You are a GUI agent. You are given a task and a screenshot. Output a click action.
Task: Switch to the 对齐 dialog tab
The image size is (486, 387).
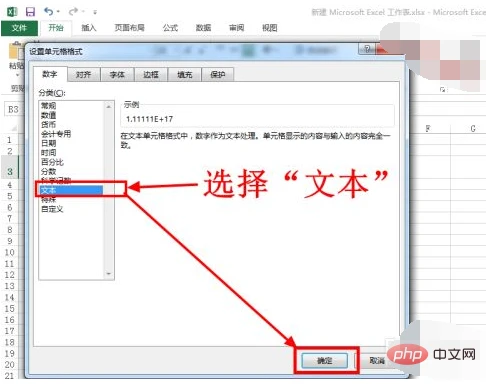[x=84, y=74]
